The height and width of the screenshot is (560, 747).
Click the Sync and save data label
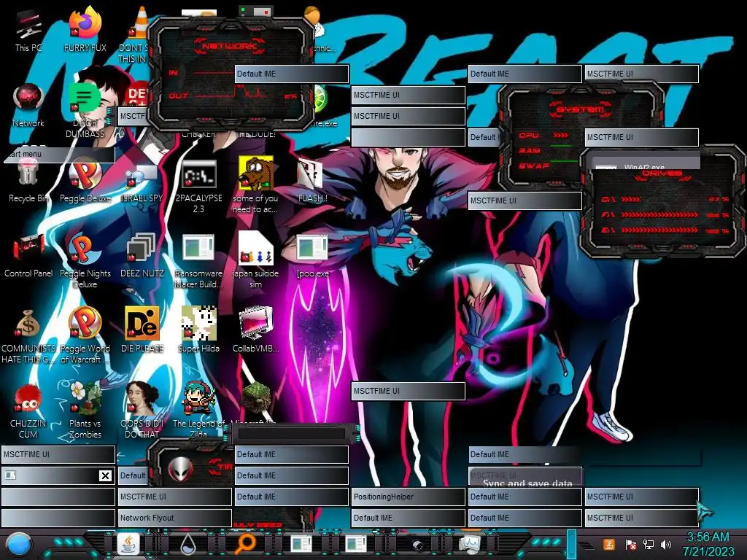click(x=527, y=483)
